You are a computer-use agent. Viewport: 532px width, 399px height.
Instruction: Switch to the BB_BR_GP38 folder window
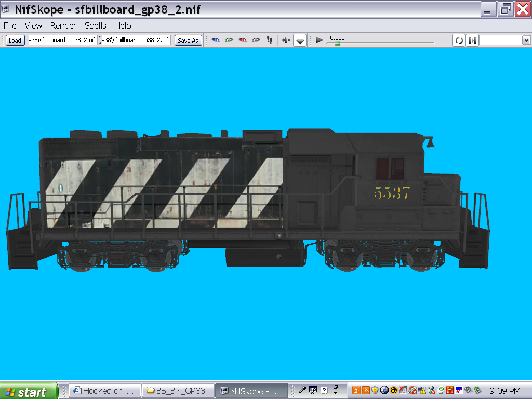(178, 391)
